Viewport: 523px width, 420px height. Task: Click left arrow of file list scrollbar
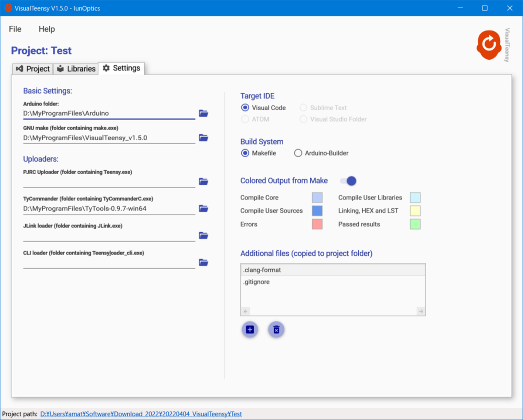coord(246,311)
